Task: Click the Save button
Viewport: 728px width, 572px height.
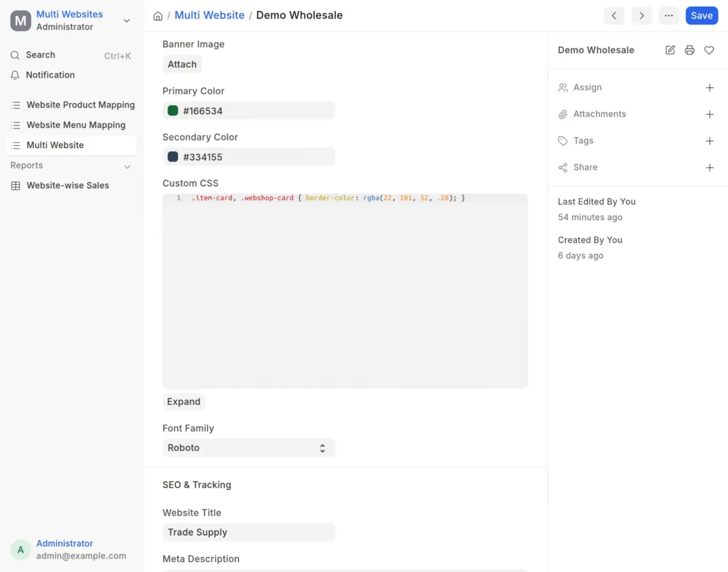Action: click(x=702, y=16)
